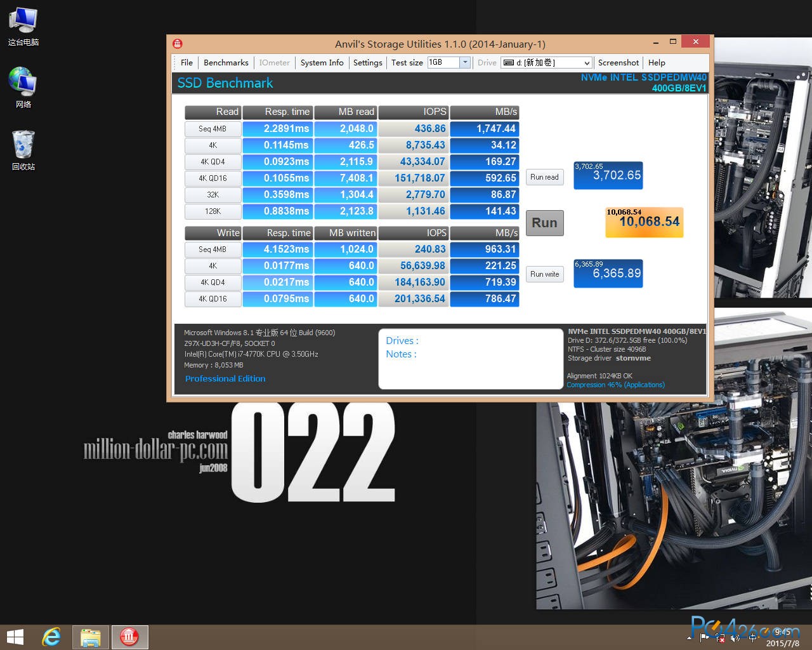This screenshot has width=812, height=650.
Task: Click the Read column header
Action: 213,112
